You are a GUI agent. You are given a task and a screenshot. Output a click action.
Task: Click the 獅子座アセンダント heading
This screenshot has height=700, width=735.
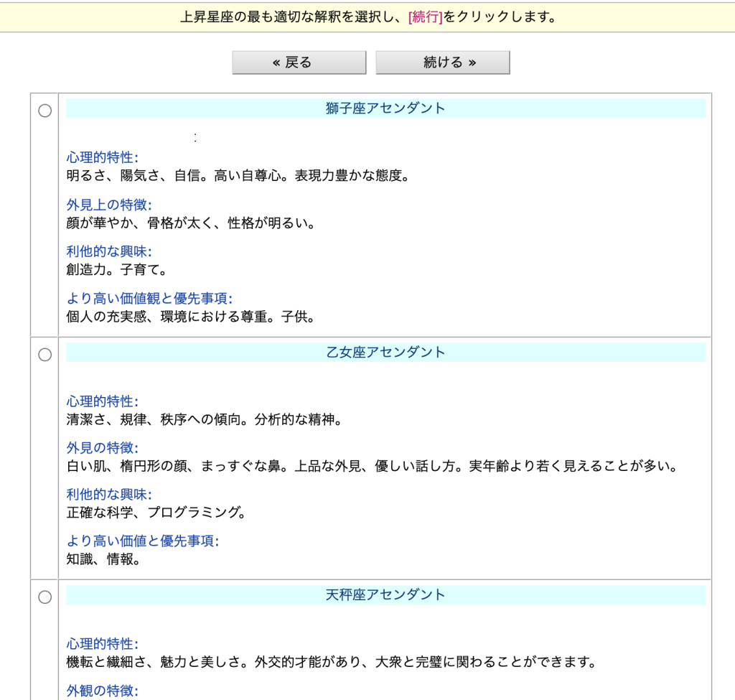coord(385,108)
